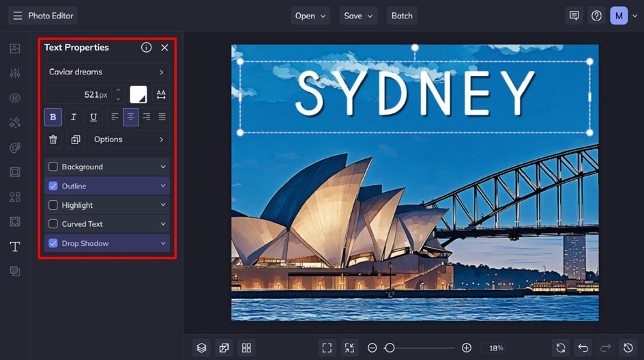Click the Text Properties info icon
Screen dimensions: 644x360
pos(146,47)
